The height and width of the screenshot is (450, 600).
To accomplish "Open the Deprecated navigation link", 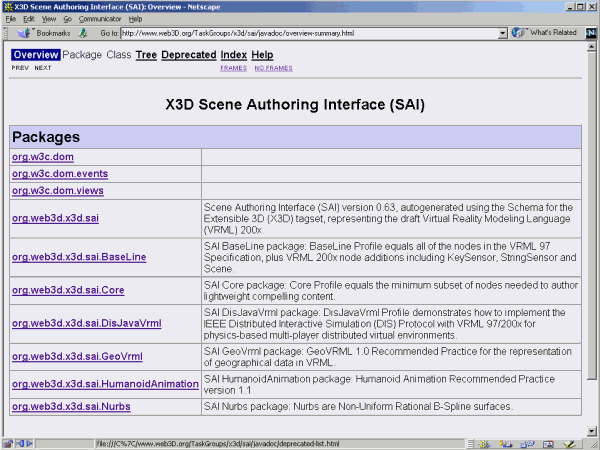I will click(188, 55).
